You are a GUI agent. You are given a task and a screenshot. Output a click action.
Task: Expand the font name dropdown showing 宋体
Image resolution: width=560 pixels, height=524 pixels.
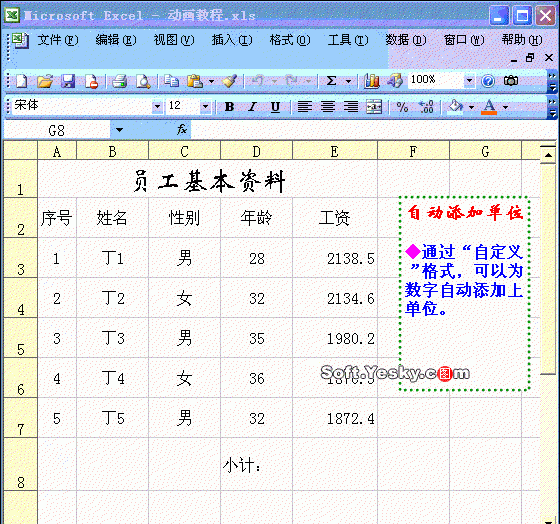[x=157, y=106]
